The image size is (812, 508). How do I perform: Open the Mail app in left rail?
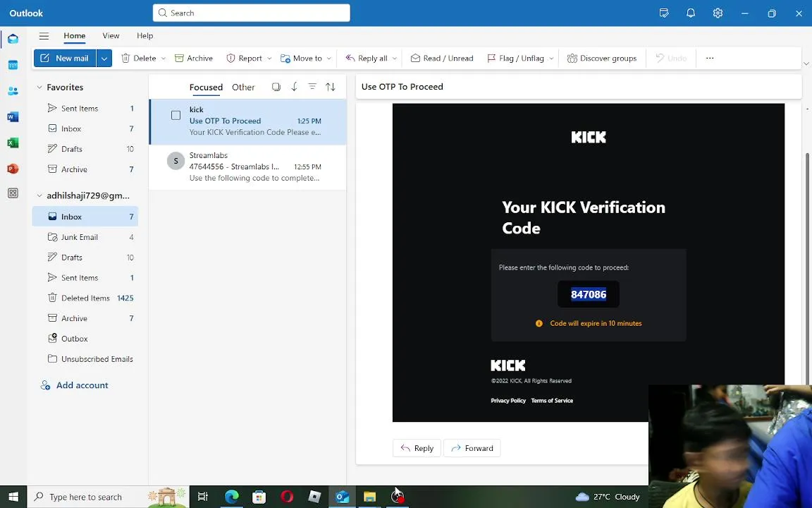click(13, 39)
